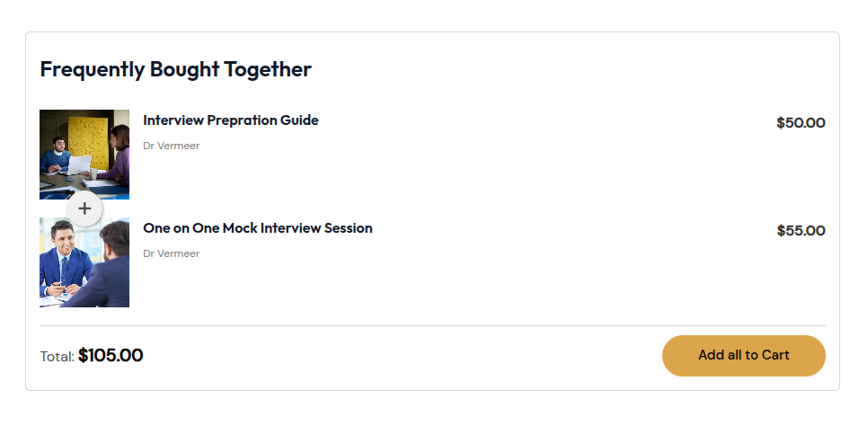Click the divider line above the total

[432, 325]
